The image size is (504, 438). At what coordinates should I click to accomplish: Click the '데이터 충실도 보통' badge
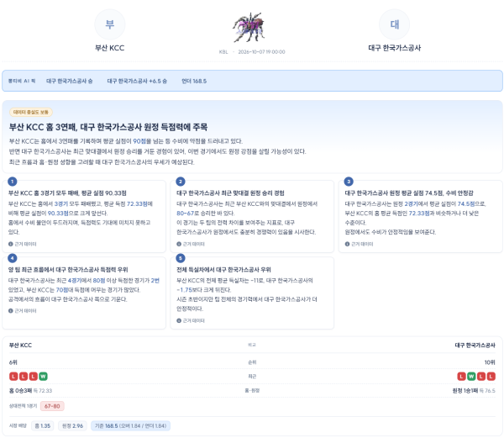(31, 112)
